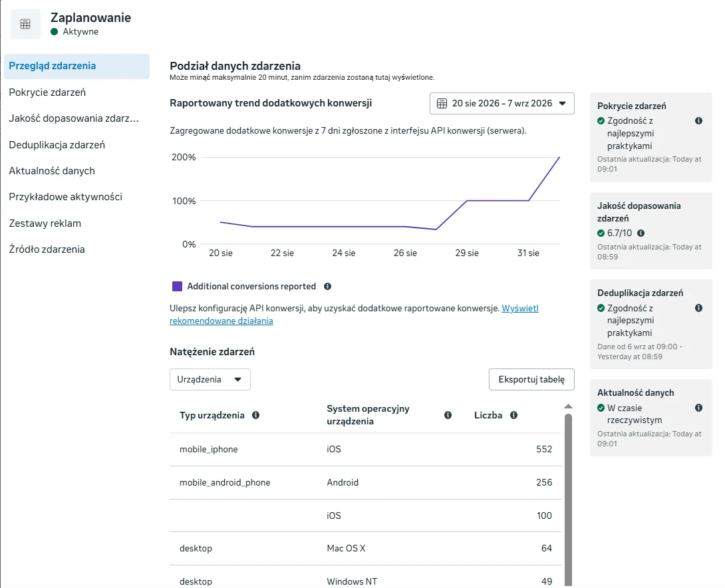Click the mobile_android_phone table cell
The image size is (725, 588).
click(x=225, y=483)
